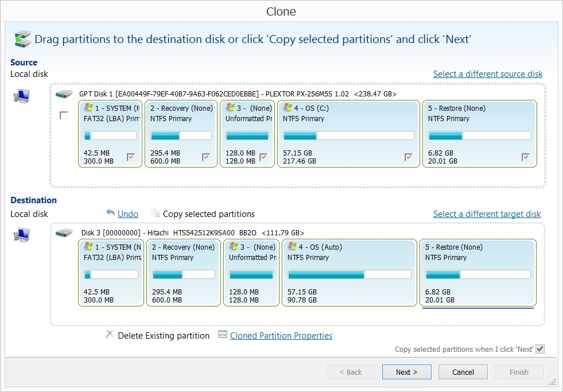Click the Copy selected partitions icon
This screenshot has height=392, width=563.
(x=156, y=214)
